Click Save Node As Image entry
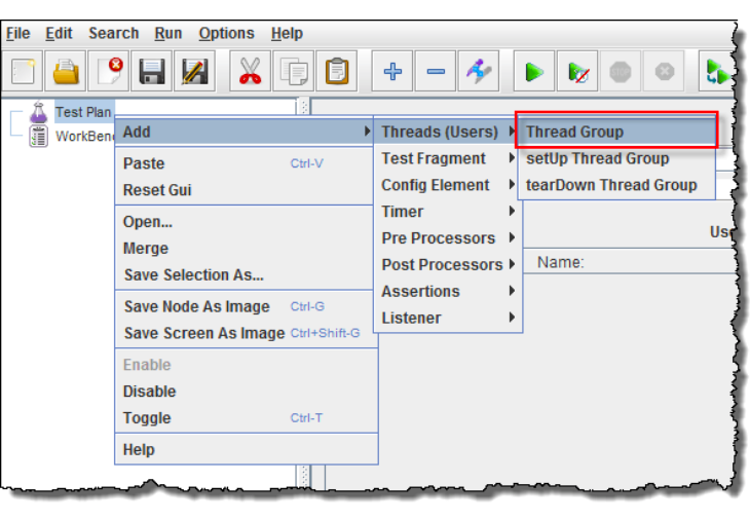The image size is (750, 520). [196, 307]
